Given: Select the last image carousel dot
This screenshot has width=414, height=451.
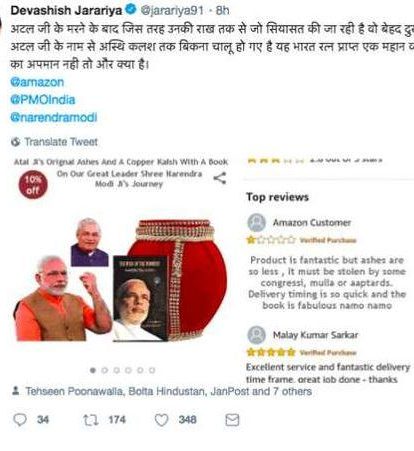Looking at the screenshot, I should (x=152, y=370).
